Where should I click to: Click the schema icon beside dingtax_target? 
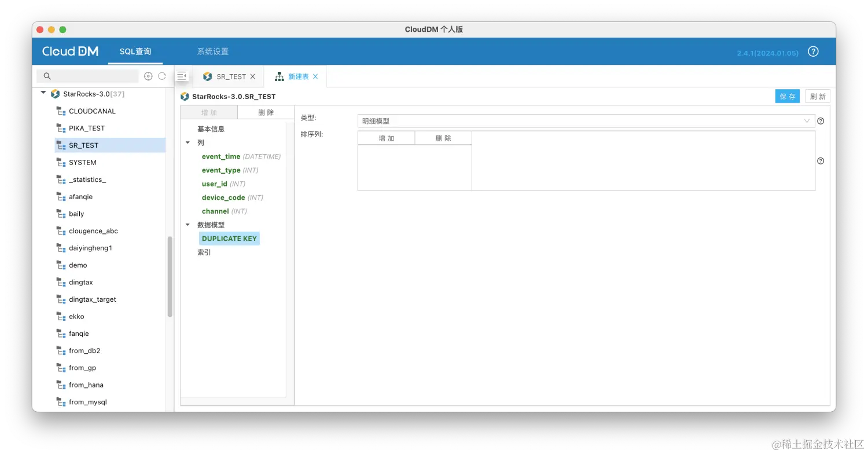coord(61,299)
